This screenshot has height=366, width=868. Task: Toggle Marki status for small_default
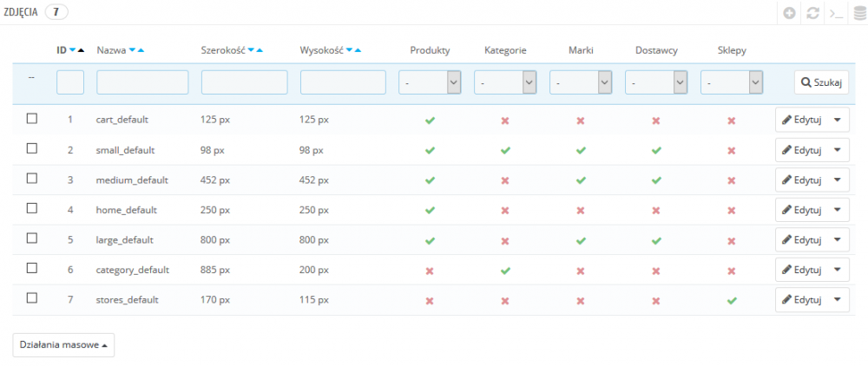pyautogui.click(x=580, y=150)
